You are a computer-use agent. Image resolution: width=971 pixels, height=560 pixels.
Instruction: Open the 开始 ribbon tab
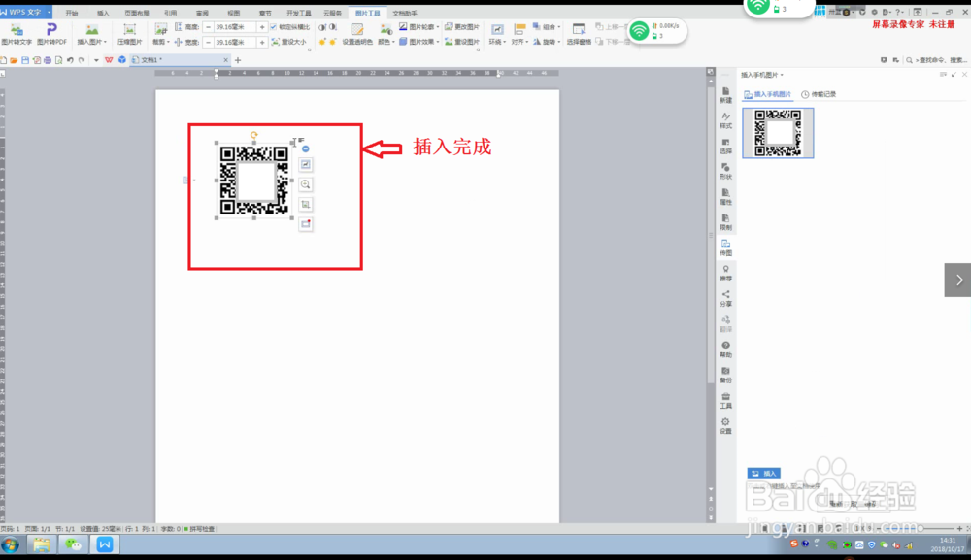click(x=72, y=13)
